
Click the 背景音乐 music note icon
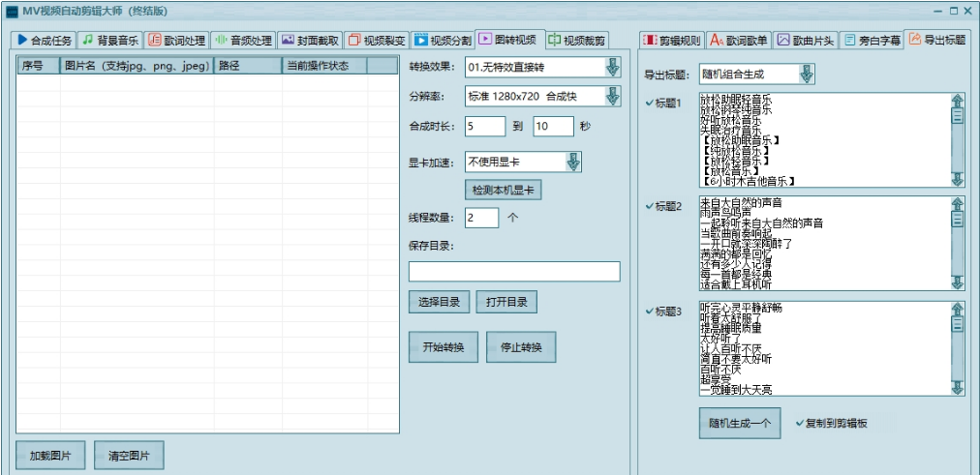pyautogui.click(x=87, y=41)
